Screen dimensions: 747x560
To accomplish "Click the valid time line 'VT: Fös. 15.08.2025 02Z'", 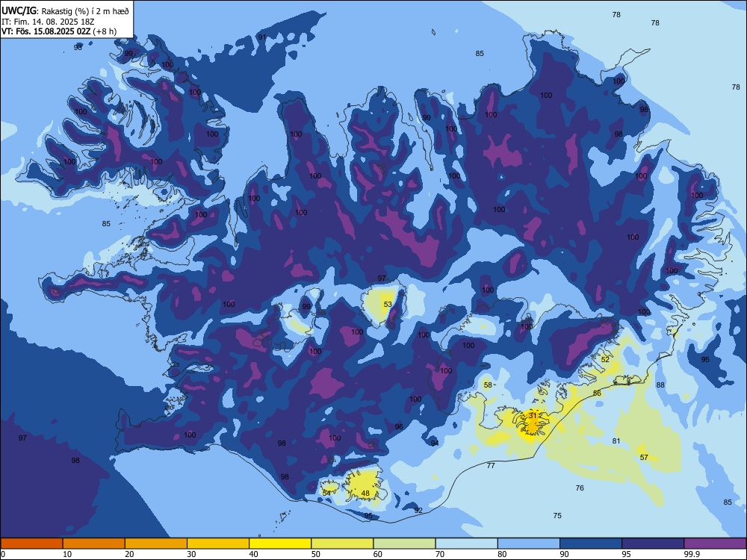I will pos(46,31).
